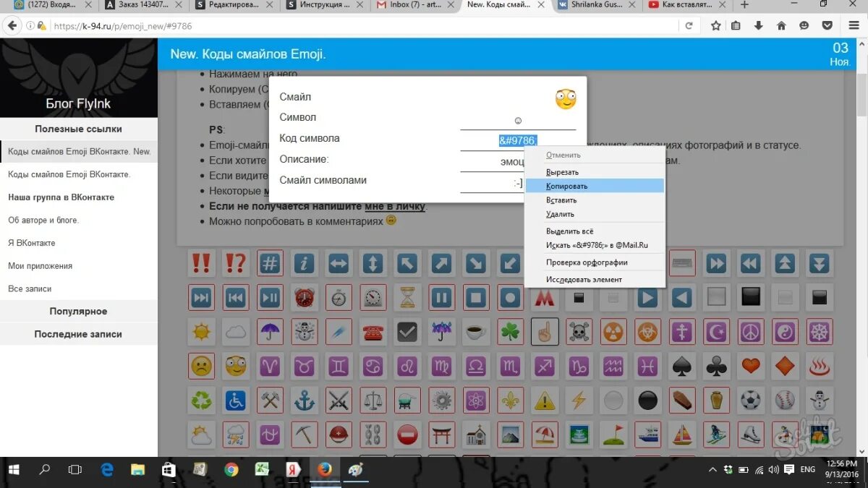868x488 pixels.
Task: Choose Исследовать элемент in the context menu
Action: 595,280
